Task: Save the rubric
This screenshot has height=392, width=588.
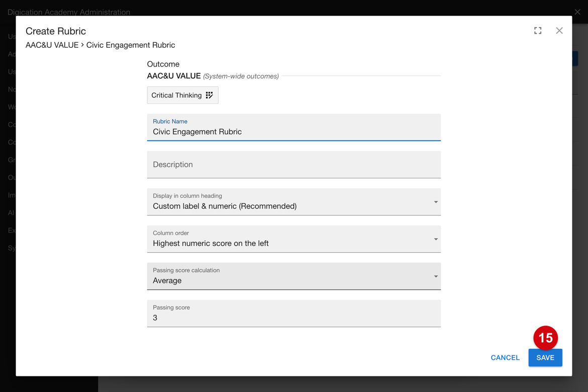Action: click(545, 357)
